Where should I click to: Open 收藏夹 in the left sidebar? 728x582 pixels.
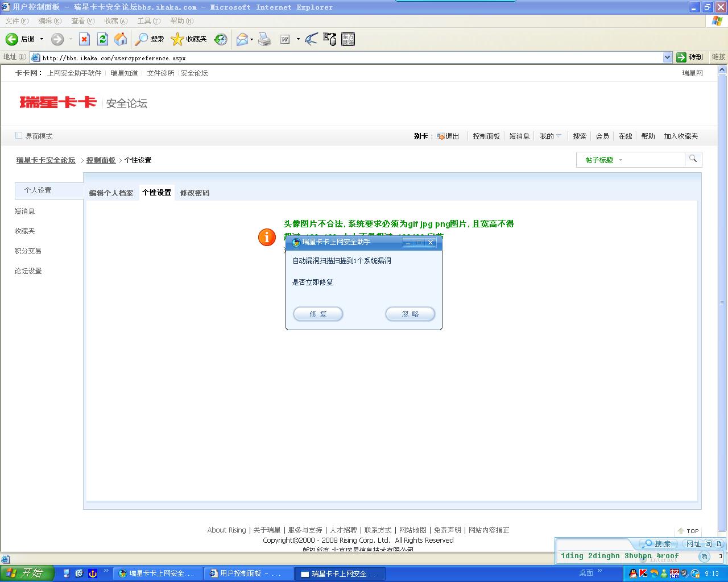click(x=24, y=231)
